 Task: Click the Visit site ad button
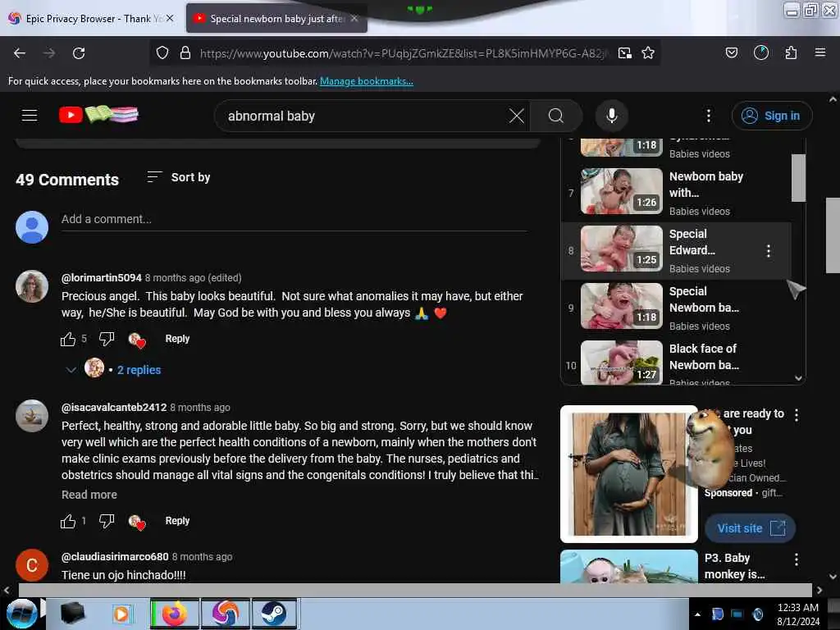[750, 529]
